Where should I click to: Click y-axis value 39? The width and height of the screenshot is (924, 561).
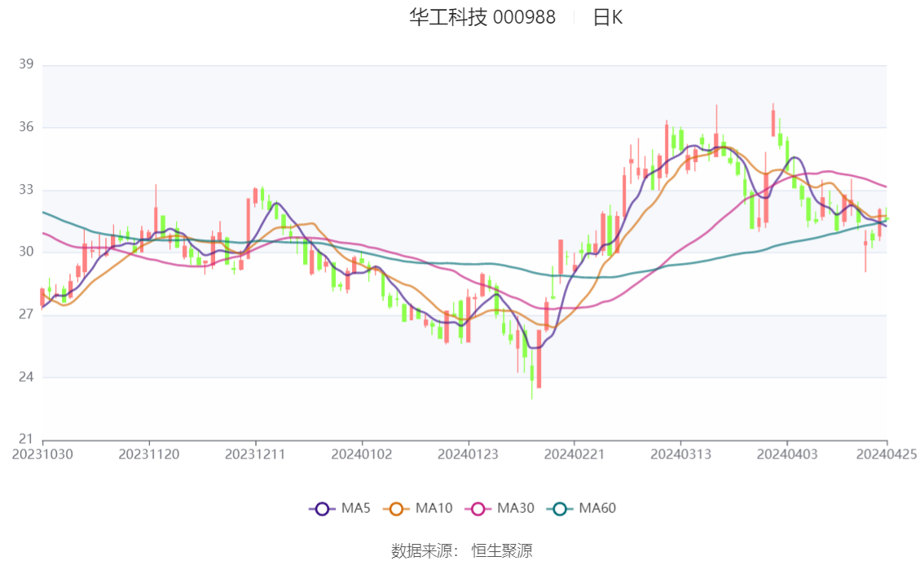click(x=26, y=64)
